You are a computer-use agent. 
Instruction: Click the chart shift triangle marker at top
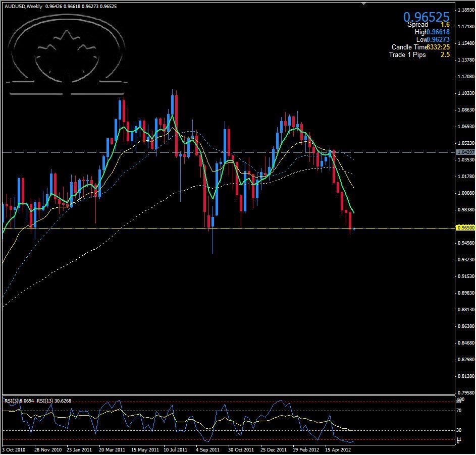pyautogui.click(x=363, y=4)
